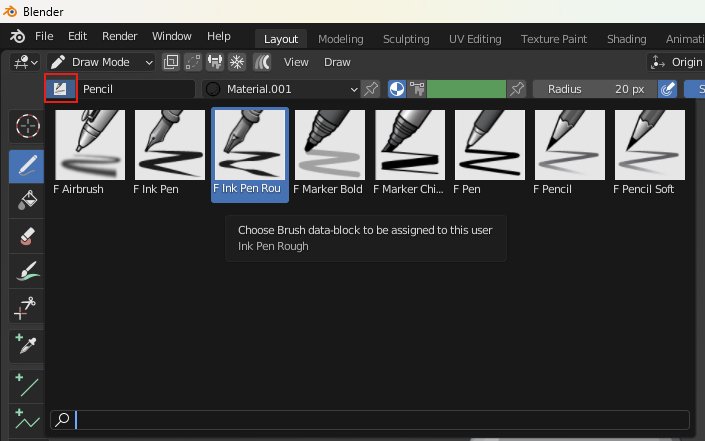Choose the F Pen brush thumbnail
Image resolution: width=705 pixels, height=441 pixels.
coord(490,153)
